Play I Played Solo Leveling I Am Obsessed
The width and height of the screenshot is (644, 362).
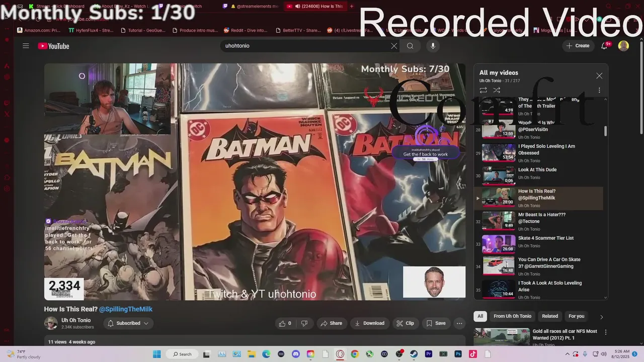(538, 153)
